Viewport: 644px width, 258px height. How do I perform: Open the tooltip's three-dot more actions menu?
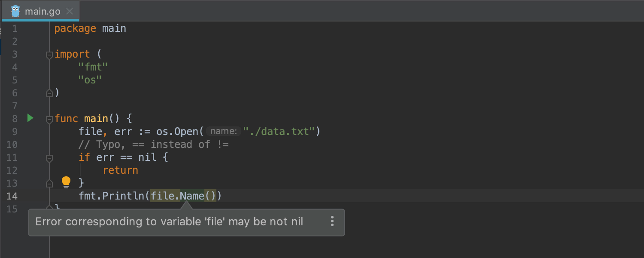(332, 221)
